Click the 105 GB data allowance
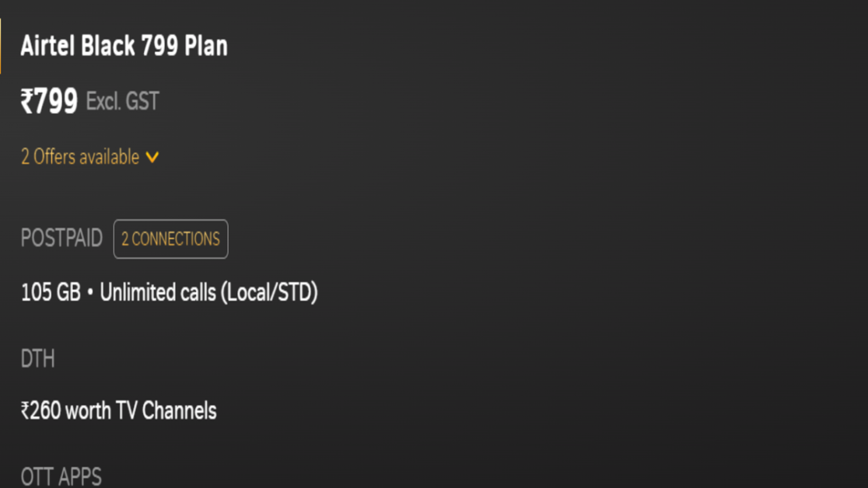The width and height of the screenshot is (868, 488). [51, 293]
